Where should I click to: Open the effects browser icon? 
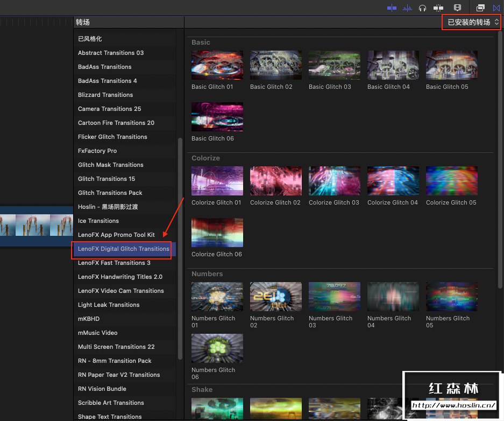coord(480,8)
